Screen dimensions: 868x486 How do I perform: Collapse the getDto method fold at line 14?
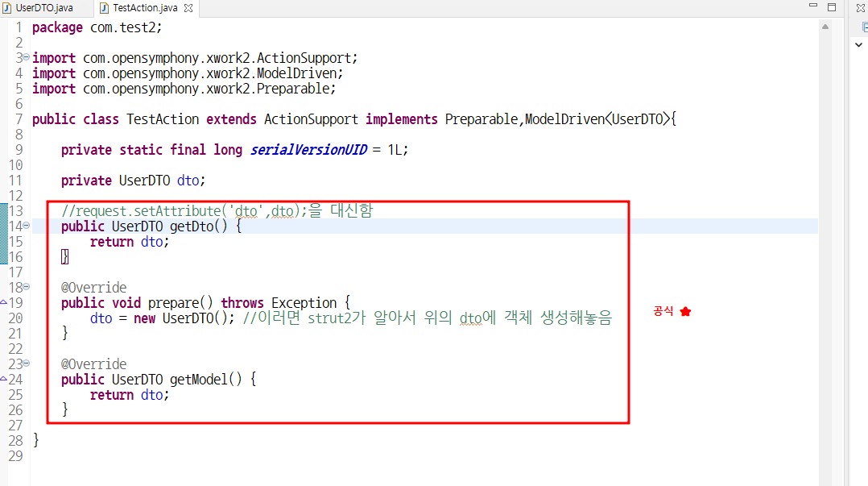(x=26, y=226)
